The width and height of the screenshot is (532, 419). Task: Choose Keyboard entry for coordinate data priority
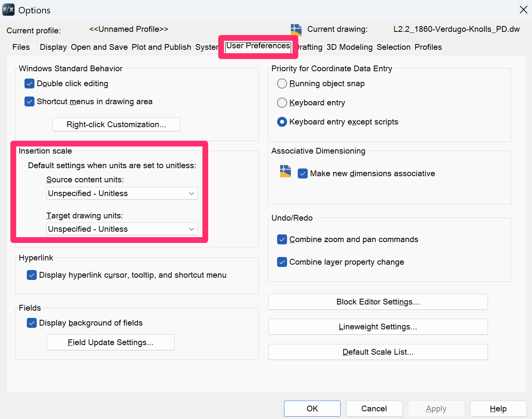coord(282,103)
